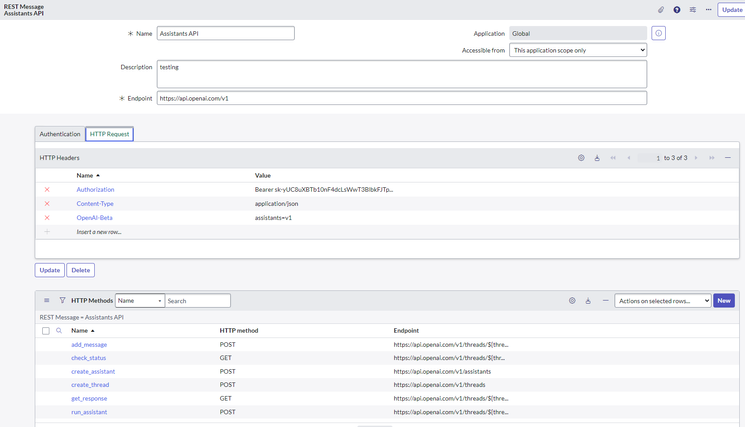Open HTTP Methods list hamburger menu
745x427 pixels.
[x=47, y=300]
